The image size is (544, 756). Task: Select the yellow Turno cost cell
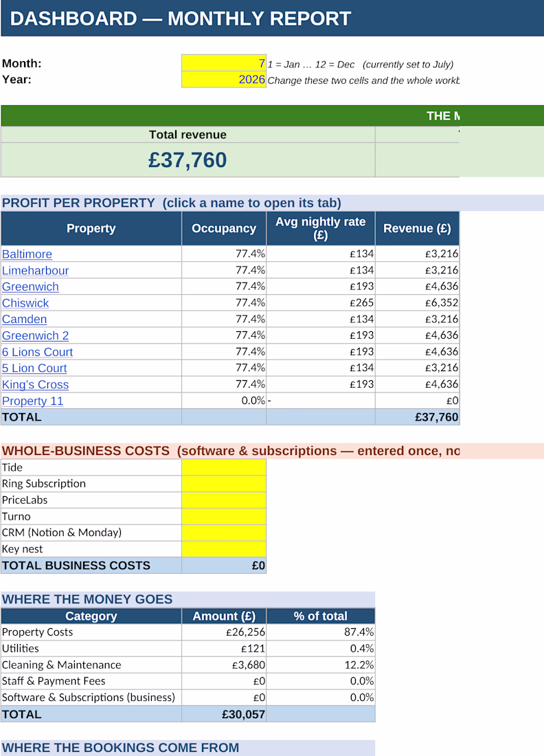coord(223,516)
